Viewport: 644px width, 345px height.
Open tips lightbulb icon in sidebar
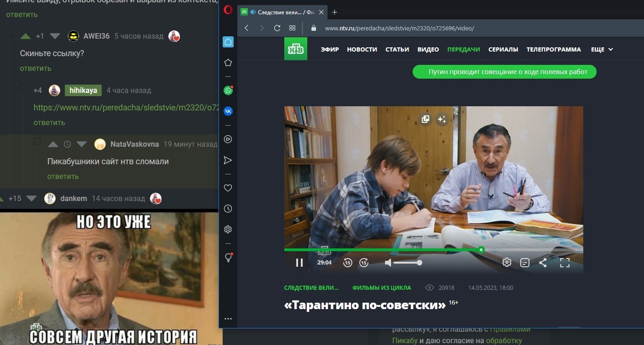click(228, 258)
